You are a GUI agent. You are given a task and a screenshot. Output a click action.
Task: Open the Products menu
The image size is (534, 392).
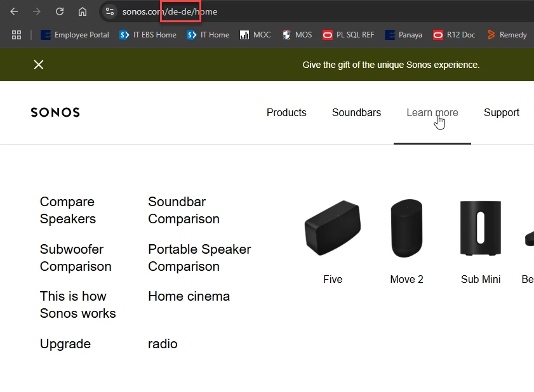(x=286, y=113)
